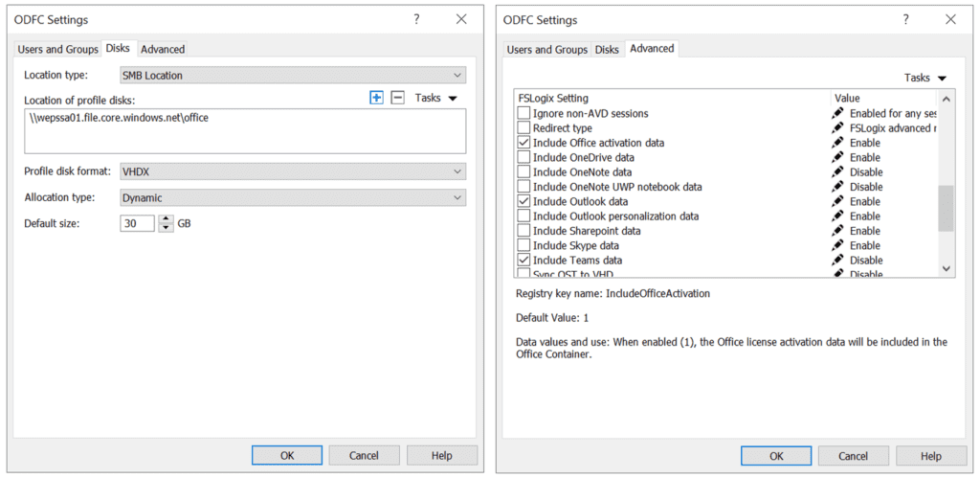Switch to Users and Groups tab in left dialog
Viewport: 980px width, 478px height.
pyautogui.click(x=57, y=49)
